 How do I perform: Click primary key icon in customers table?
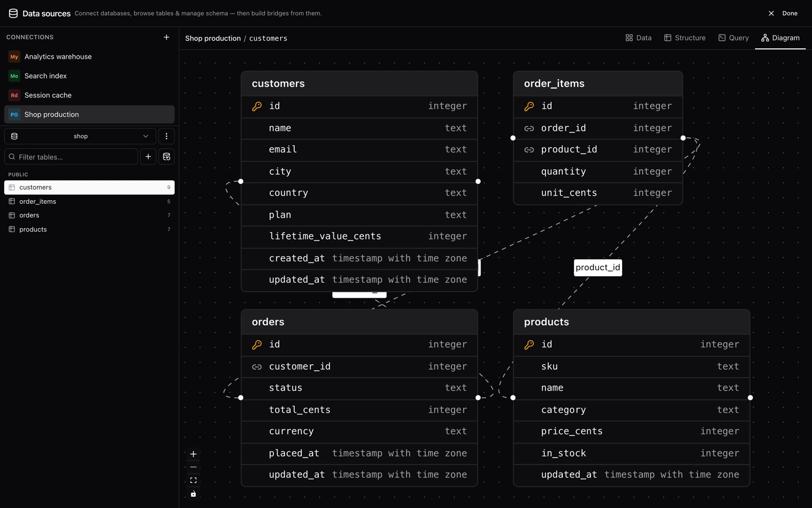[x=257, y=106]
